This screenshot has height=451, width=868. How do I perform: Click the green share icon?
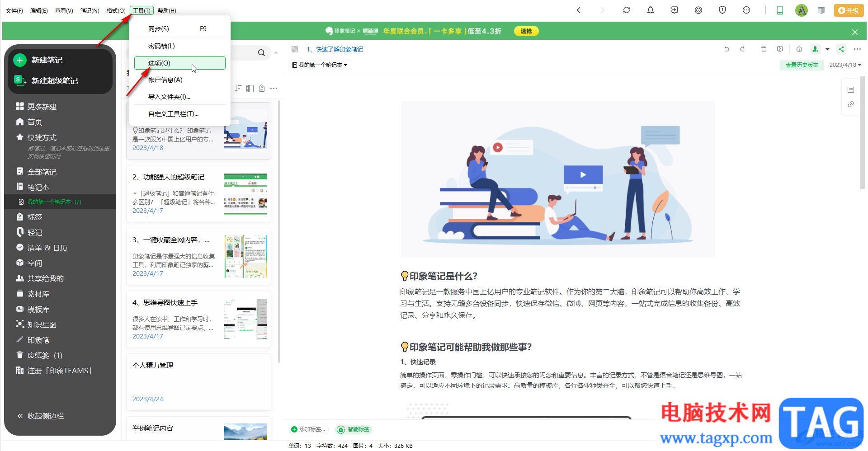point(841,49)
